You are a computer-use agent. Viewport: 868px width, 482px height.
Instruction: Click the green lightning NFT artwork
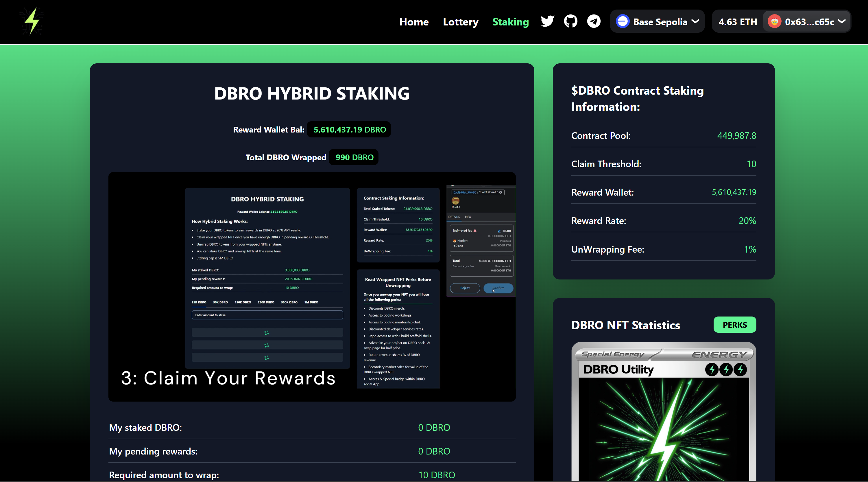tap(664, 431)
